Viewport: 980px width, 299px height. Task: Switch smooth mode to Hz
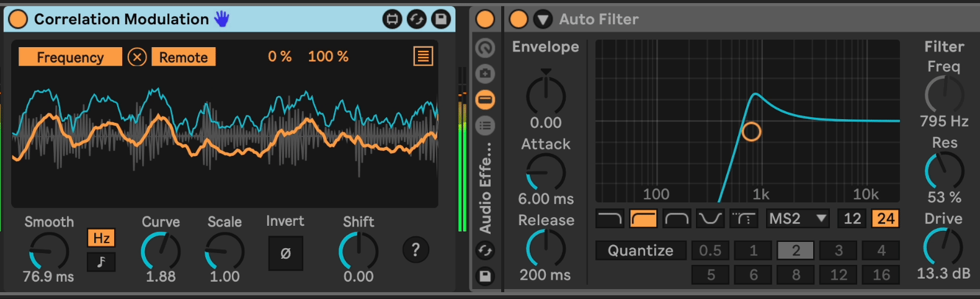101,238
